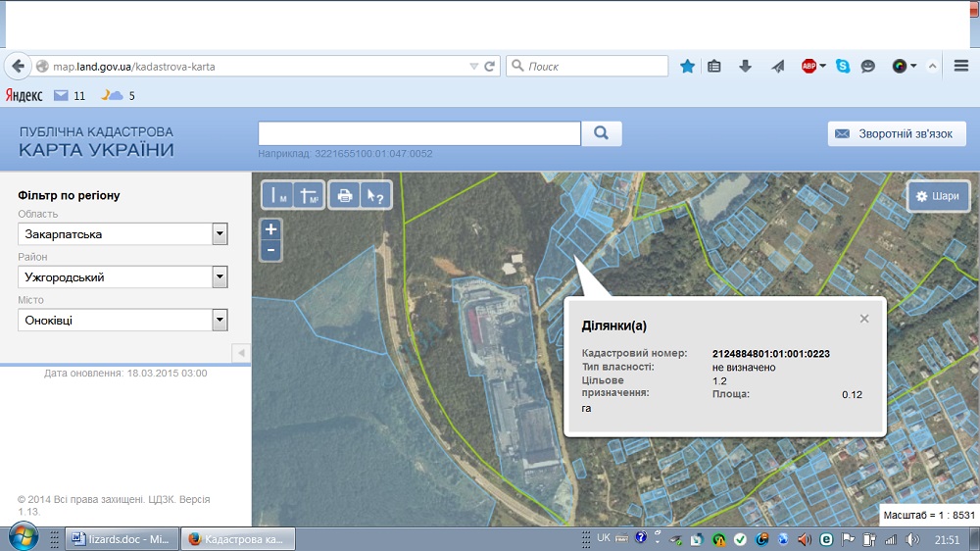Close the Ділянки(а) info popup

pyautogui.click(x=863, y=319)
